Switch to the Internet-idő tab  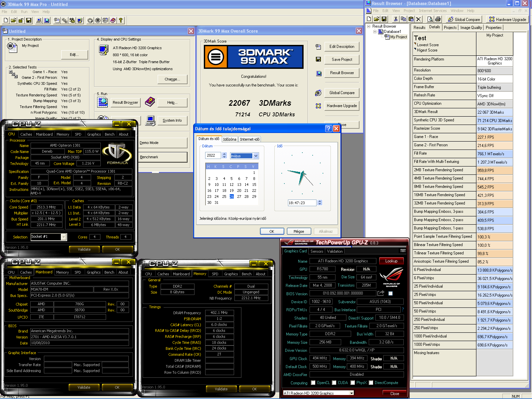click(x=250, y=139)
